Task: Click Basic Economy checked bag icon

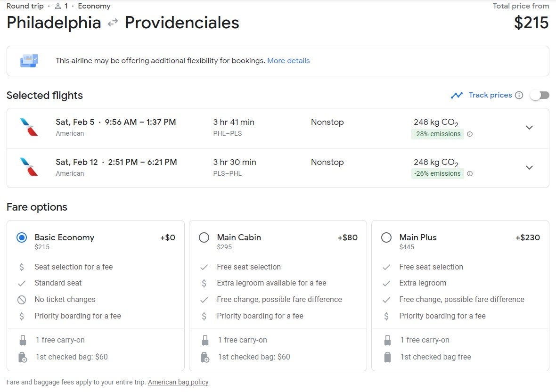Action: tap(22, 357)
